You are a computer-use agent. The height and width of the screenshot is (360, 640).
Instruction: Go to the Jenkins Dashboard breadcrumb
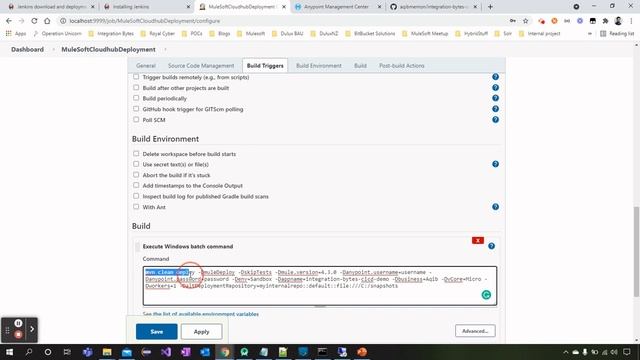point(27,49)
